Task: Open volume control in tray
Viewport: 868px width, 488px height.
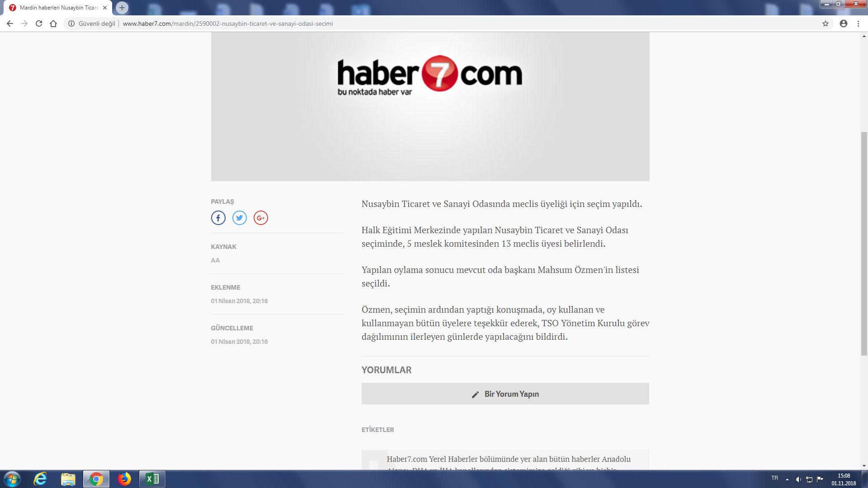Action: click(x=798, y=479)
